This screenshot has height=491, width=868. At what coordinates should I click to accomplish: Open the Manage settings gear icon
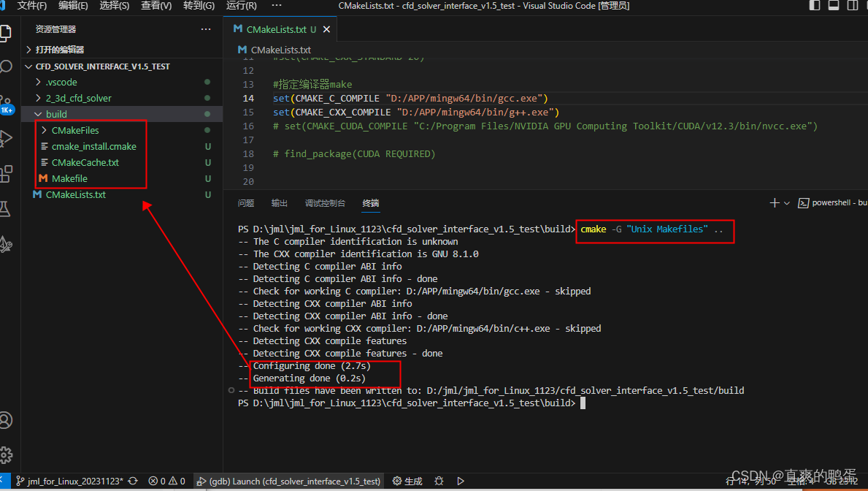coord(7,454)
